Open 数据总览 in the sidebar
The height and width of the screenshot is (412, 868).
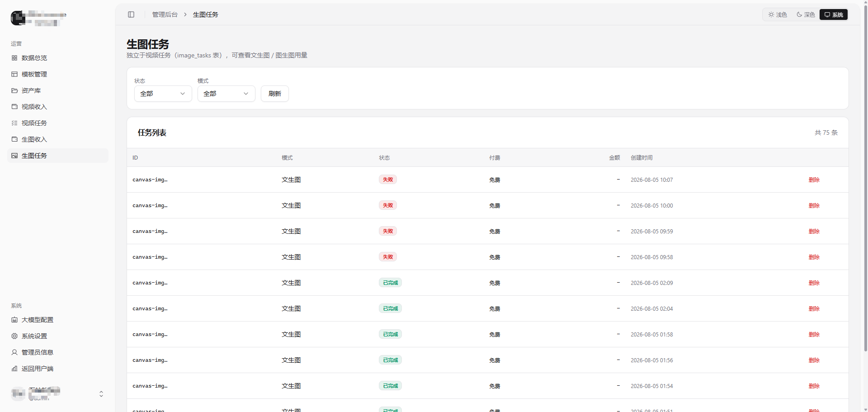(58, 58)
